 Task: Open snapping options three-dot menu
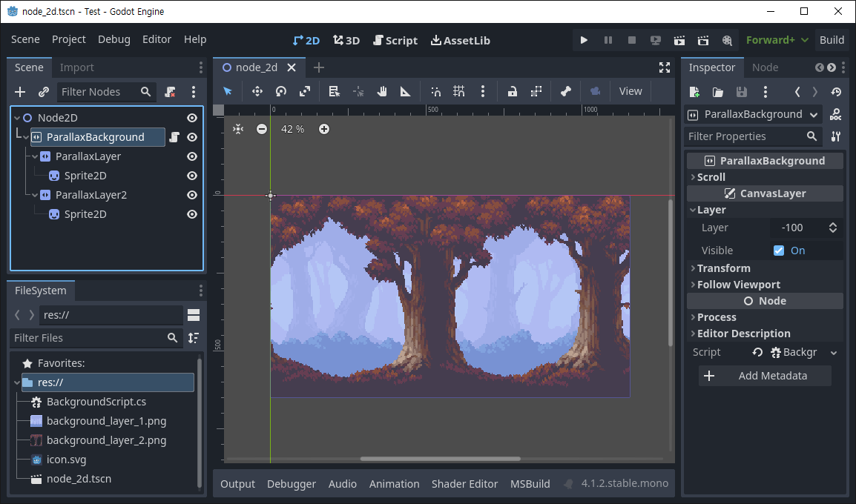pyautogui.click(x=483, y=91)
